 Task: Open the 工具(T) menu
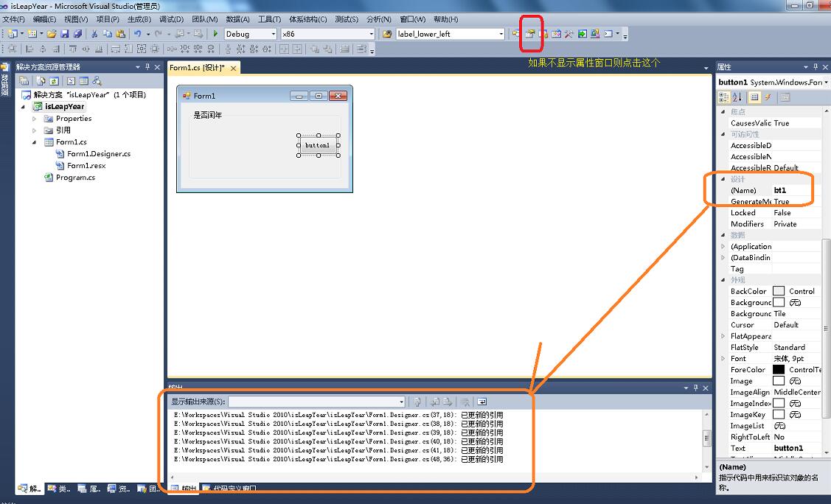[x=269, y=19]
